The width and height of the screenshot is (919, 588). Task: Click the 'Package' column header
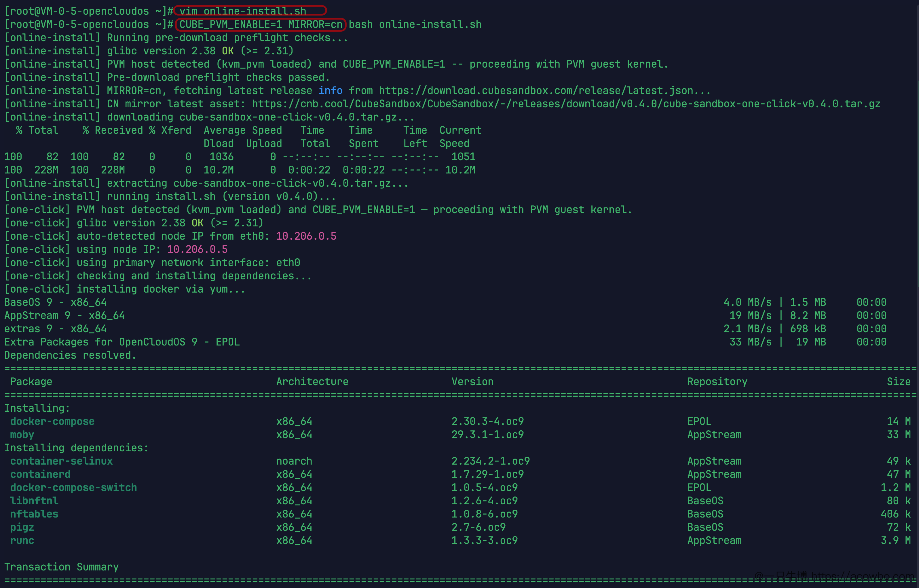click(31, 381)
